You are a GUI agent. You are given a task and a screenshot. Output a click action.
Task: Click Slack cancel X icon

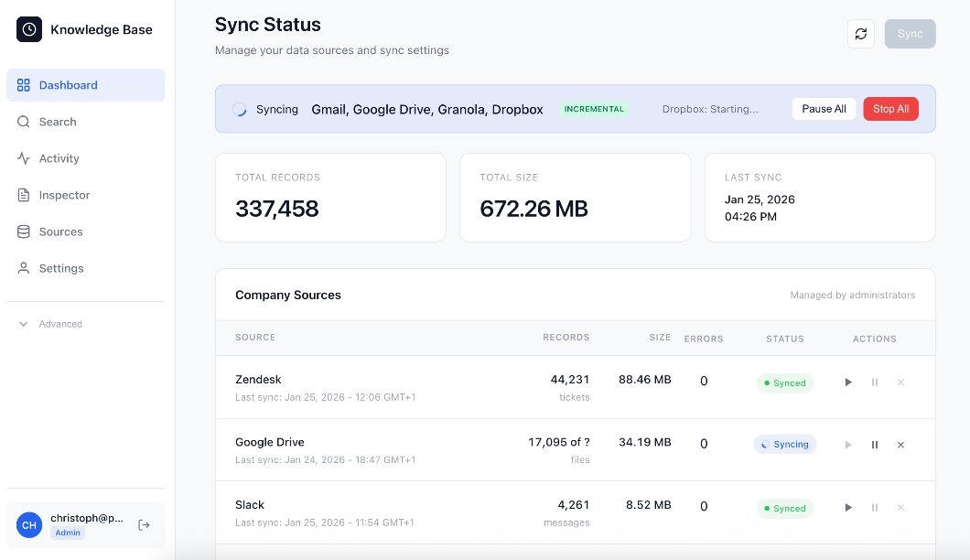pyautogui.click(x=900, y=508)
